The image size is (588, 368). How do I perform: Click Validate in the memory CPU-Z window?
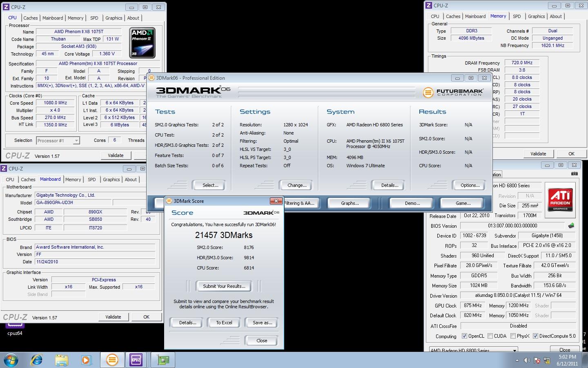coord(538,154)
